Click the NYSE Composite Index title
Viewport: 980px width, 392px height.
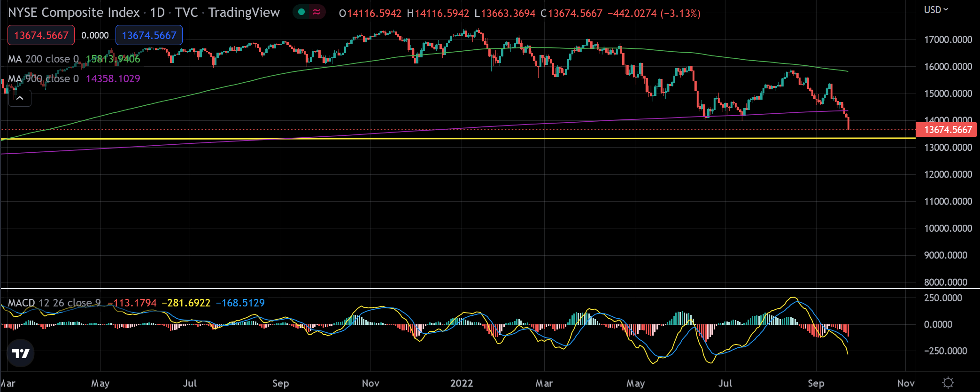click(74, 12)
